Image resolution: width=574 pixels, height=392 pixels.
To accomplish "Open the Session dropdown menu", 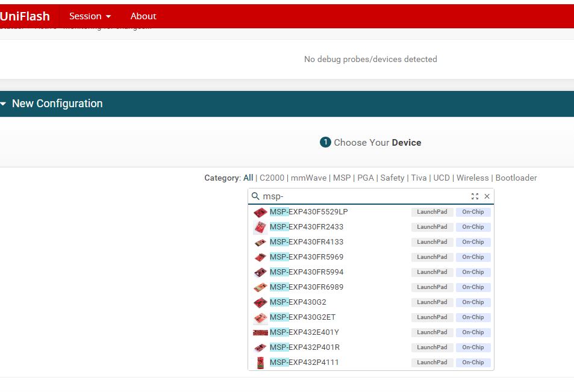I will (x=90, y=16).
